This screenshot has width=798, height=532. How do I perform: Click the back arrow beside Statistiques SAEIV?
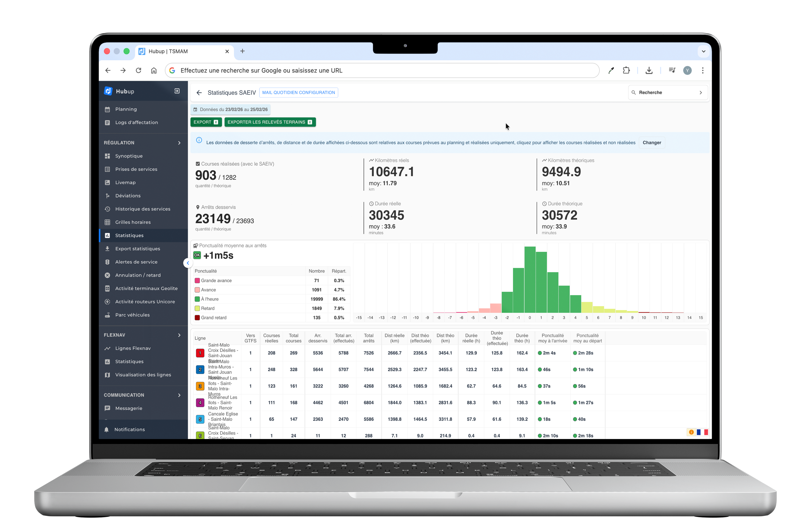pos(199,93)
